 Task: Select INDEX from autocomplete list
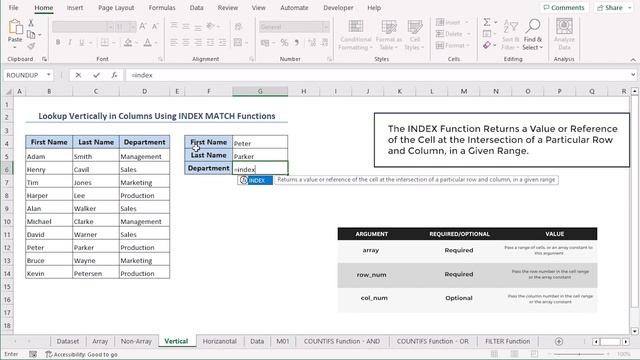pos(256,180)
